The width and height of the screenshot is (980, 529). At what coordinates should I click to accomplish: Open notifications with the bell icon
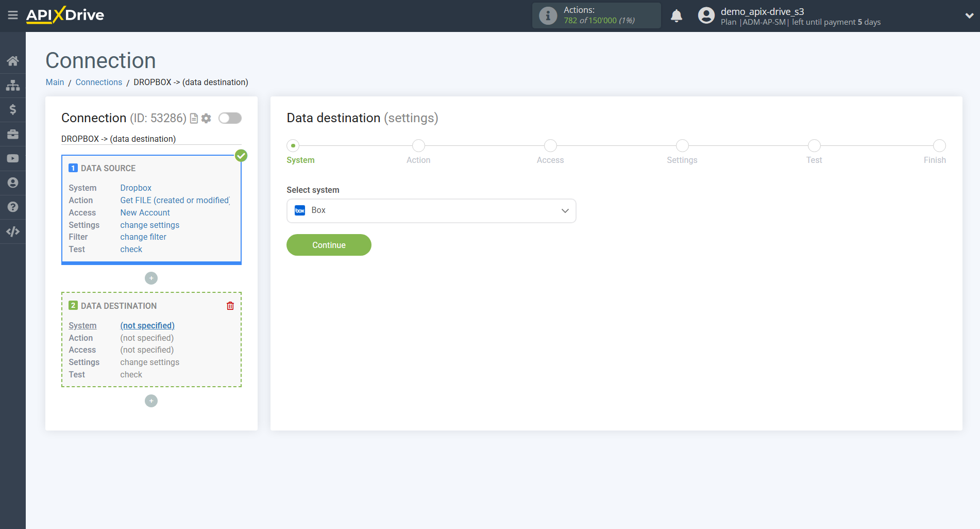(676, 15)
